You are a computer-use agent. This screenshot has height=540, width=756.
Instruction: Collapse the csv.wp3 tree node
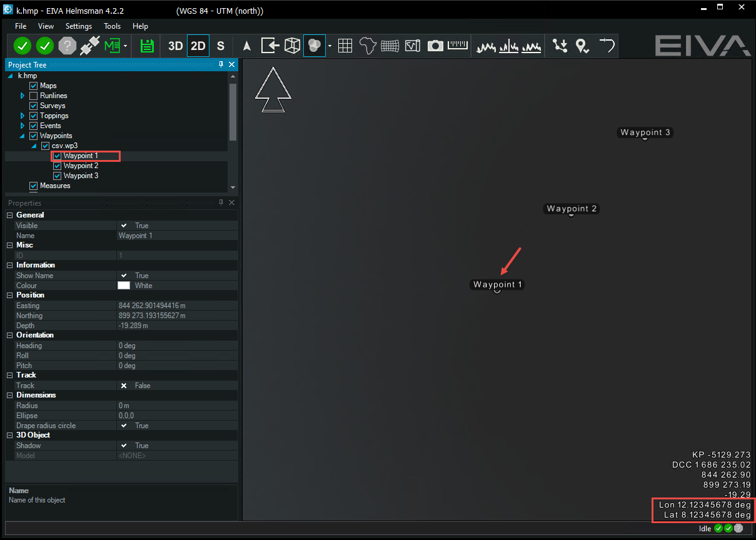click(x=34, y=146)
